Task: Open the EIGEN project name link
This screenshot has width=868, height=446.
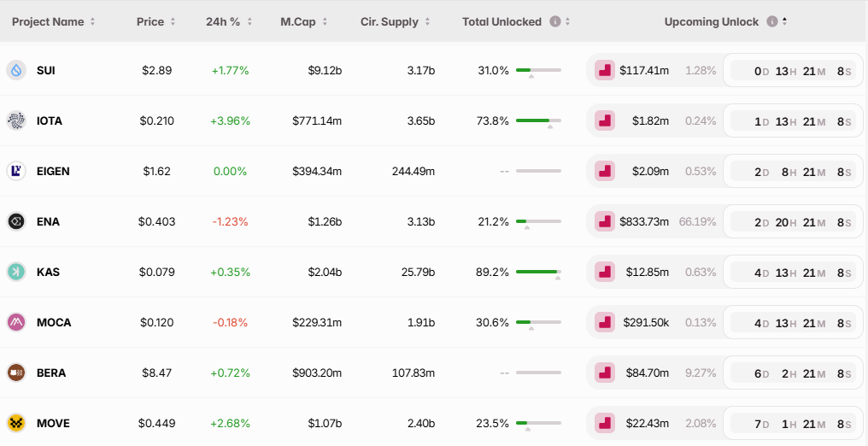Action: (x=53, y=172)
